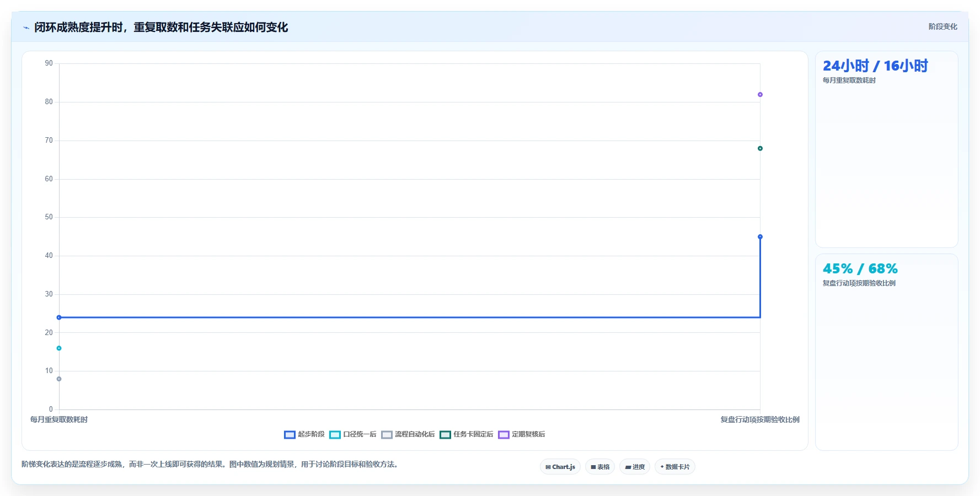Click the 表格 tag chip
This screenshot has width=980, height=496.
click(x=600, y=467)
